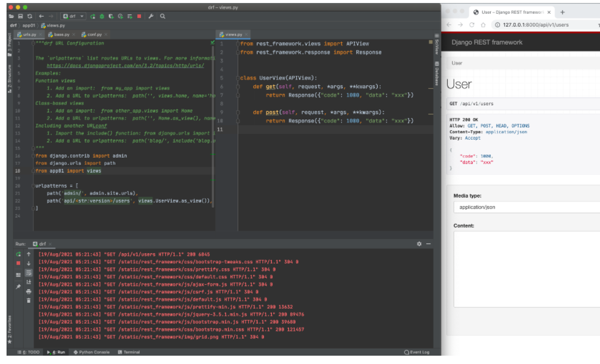The height and width of the screenshot is (364, 600).
Task: Navigate back with the left arrow
Action: 41,17
